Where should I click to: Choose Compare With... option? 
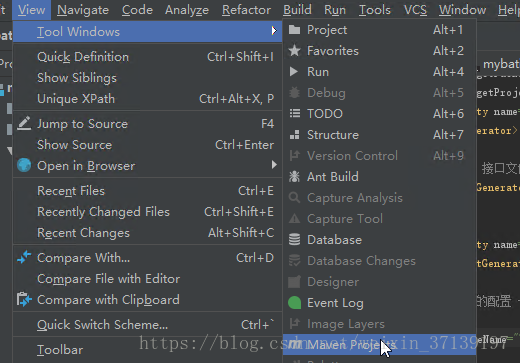click(147, 258)
